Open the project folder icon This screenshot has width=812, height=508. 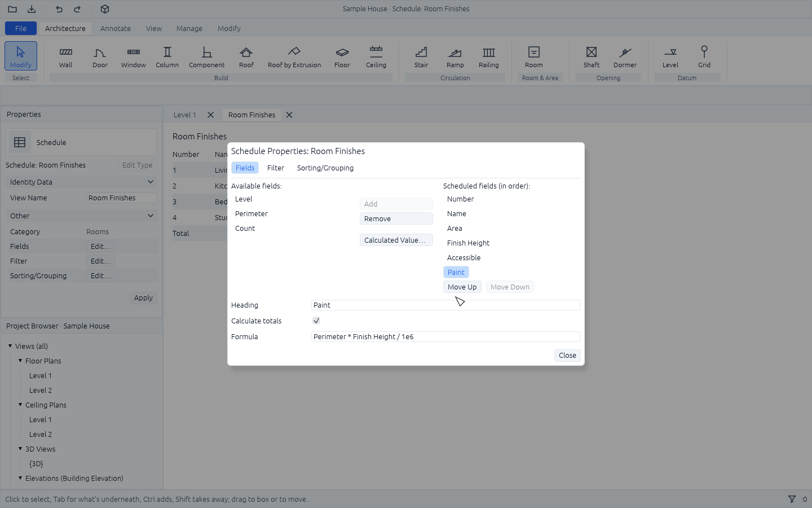[12, 9]
